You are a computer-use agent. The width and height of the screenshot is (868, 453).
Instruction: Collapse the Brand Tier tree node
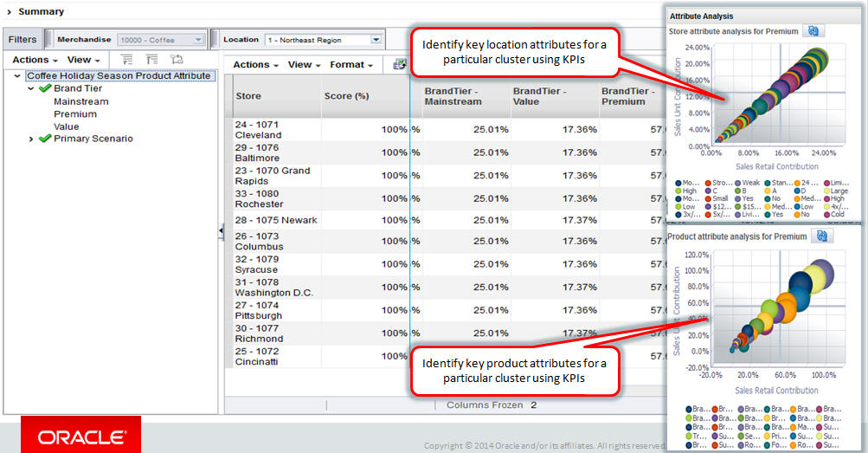coord(31,88)
